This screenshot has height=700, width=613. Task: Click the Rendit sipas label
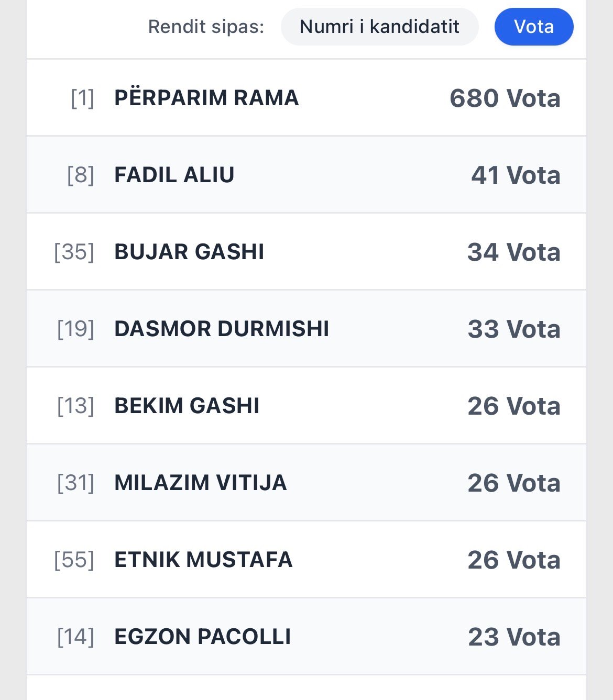[x=206, y=27]
